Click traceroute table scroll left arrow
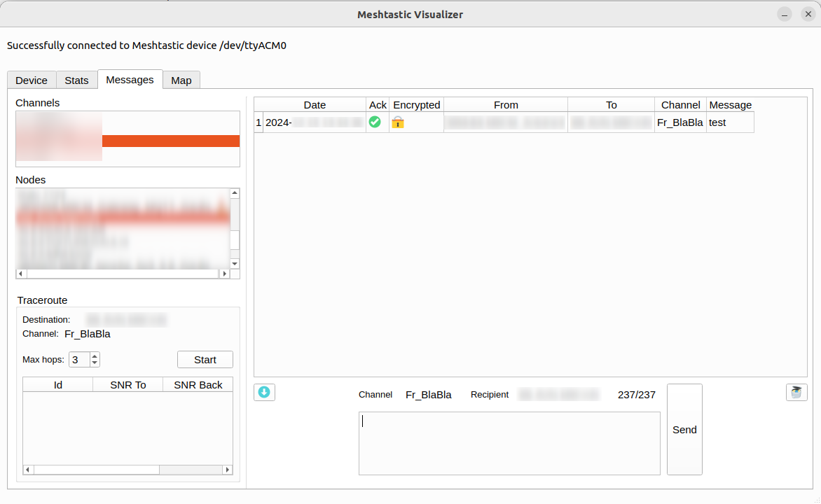This screenshot has width=821, height=504. coord(28,470)
